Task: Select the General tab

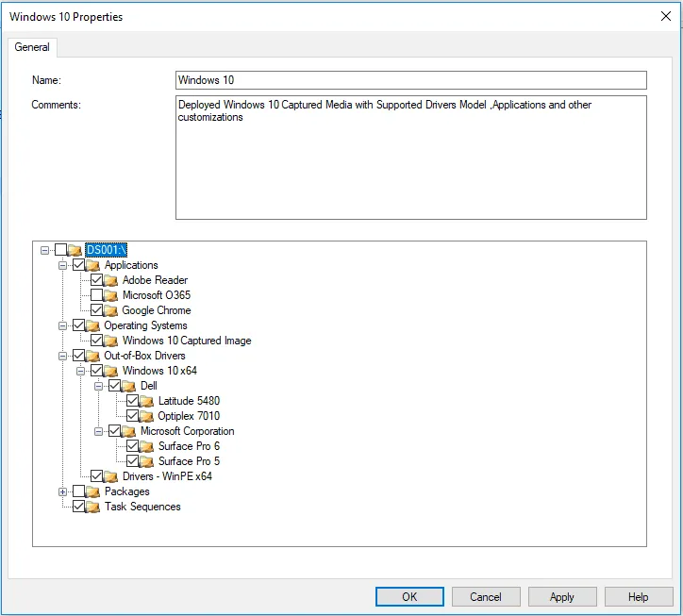Action: point(32,47)
